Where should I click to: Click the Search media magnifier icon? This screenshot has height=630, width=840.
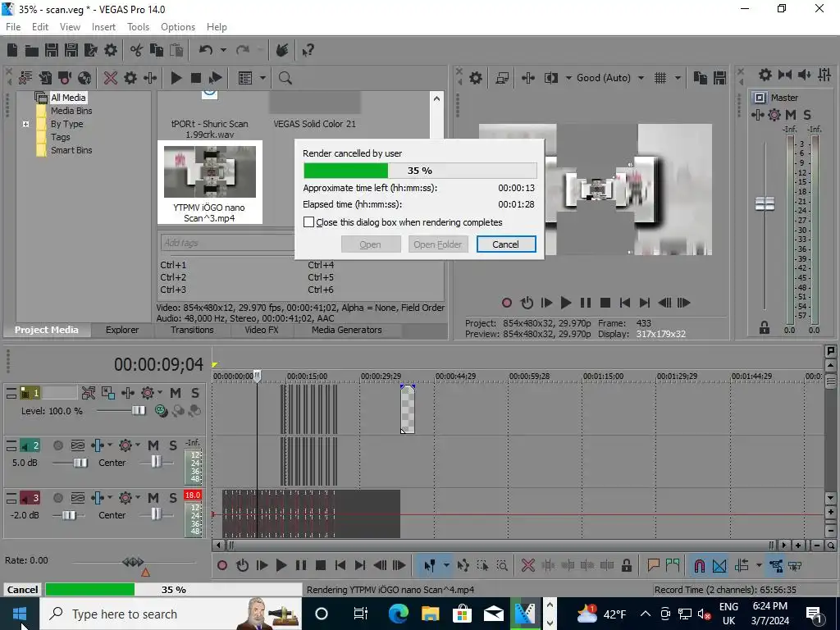[x=285, y=78]
